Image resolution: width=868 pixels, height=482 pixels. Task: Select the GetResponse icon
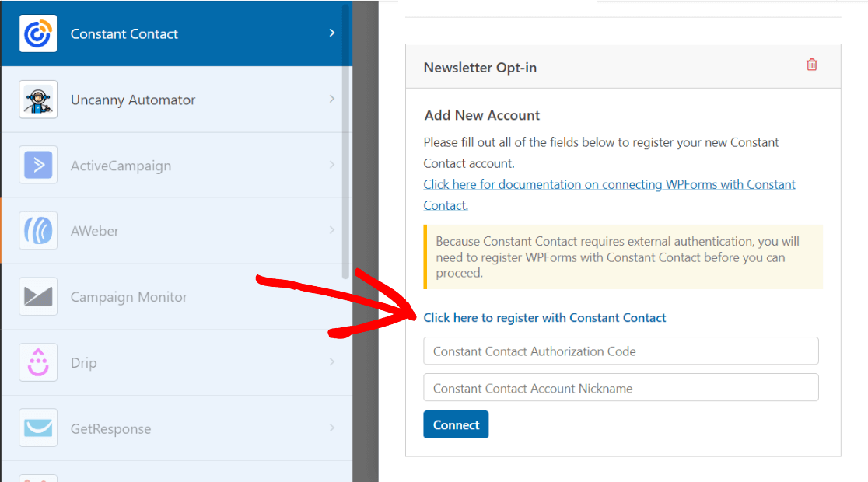pyautogui.click(x=37, y=428)
